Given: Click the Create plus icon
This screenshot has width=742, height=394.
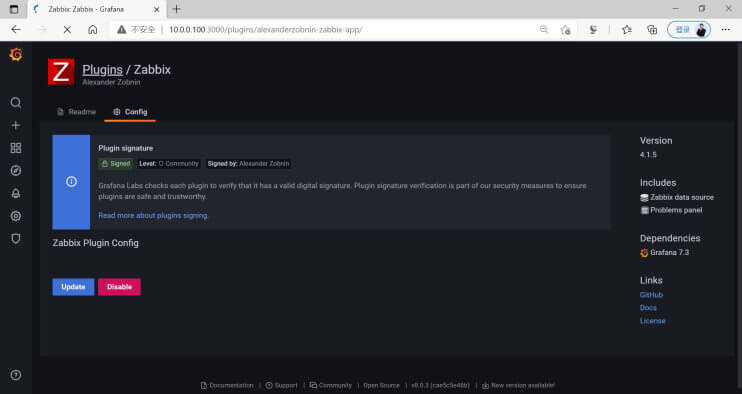Looking at the screenshot, I should [16, 125].
